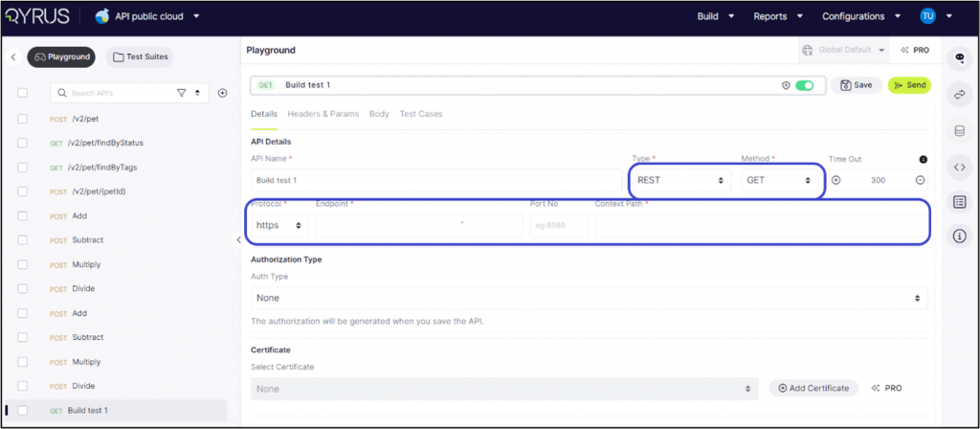Viewport: 980px width, 429px height.
Task: Open the Reports menu in top bar
Action: pyautogui.click(x=776, y=16)
